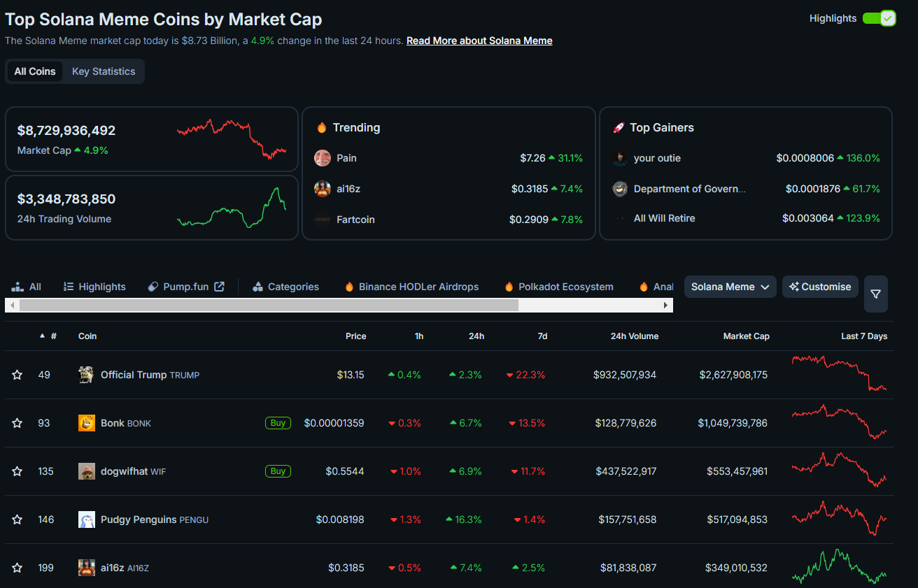918x588 pixels.
Task: Toggle the Highlights switch off
Action: point(879,18)
